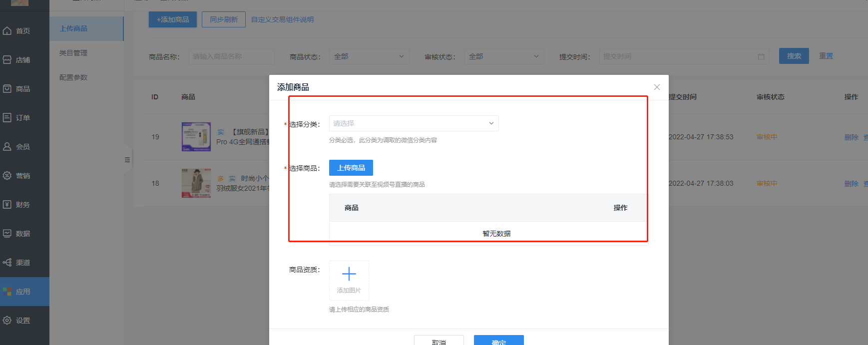The height and width of the screenshot is (345, 868).
Task: Collapse the submenu with the handle icon
Action: pos(127,160)
